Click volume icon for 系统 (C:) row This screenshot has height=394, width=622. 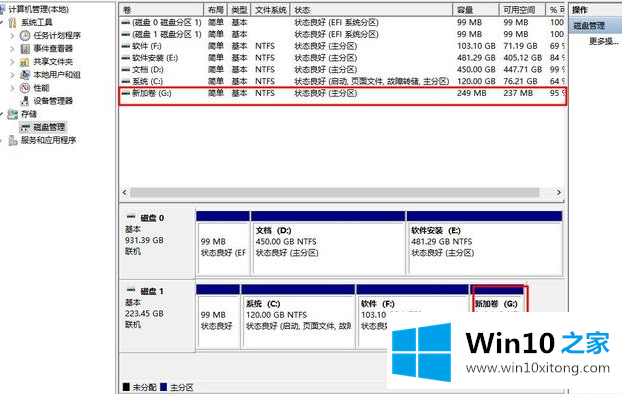(x=126, y=81)
